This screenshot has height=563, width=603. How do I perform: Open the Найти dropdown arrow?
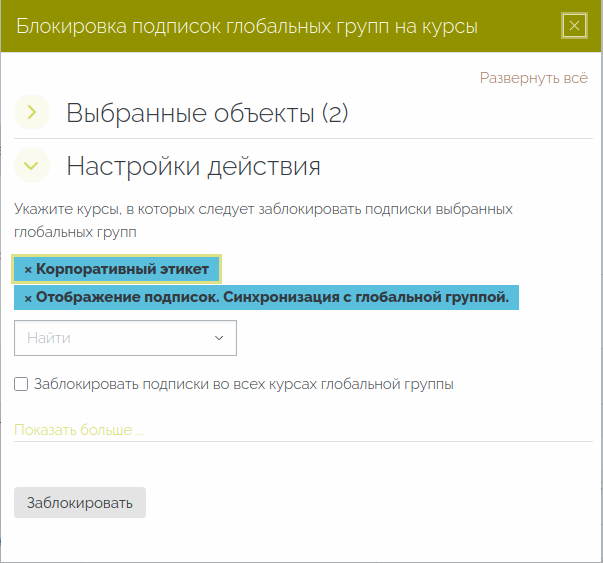220,338
